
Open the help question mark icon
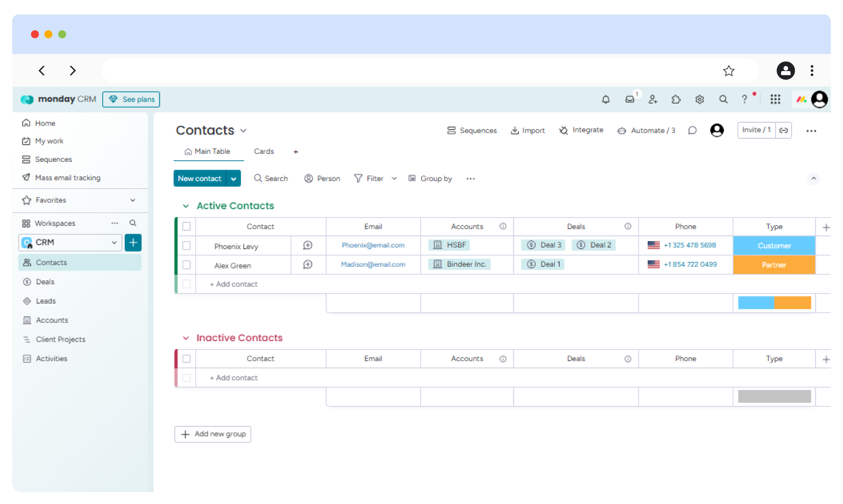744,100
